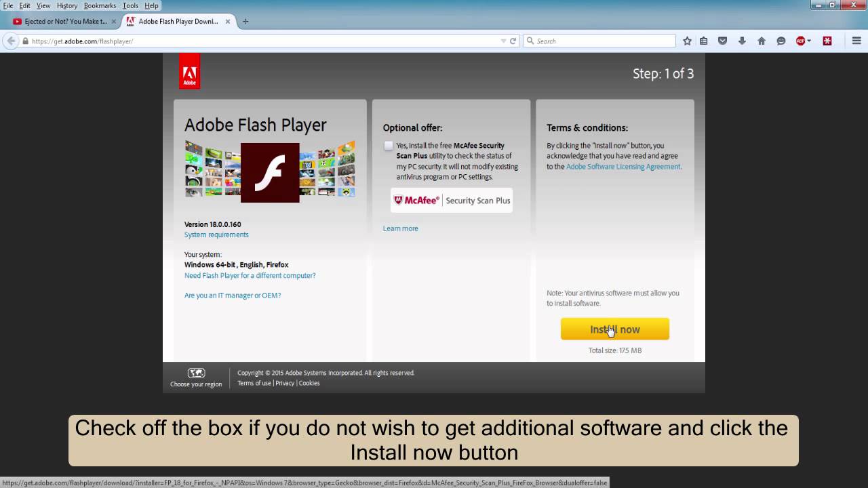Click the padlock icon in address bar

pyautogui.click(x=26, y=41)
